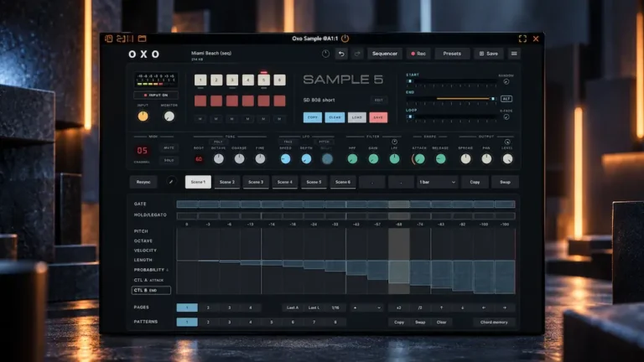Click the red pad under slot 5
This screenshot has width=644, height=362.
point(263,101)
